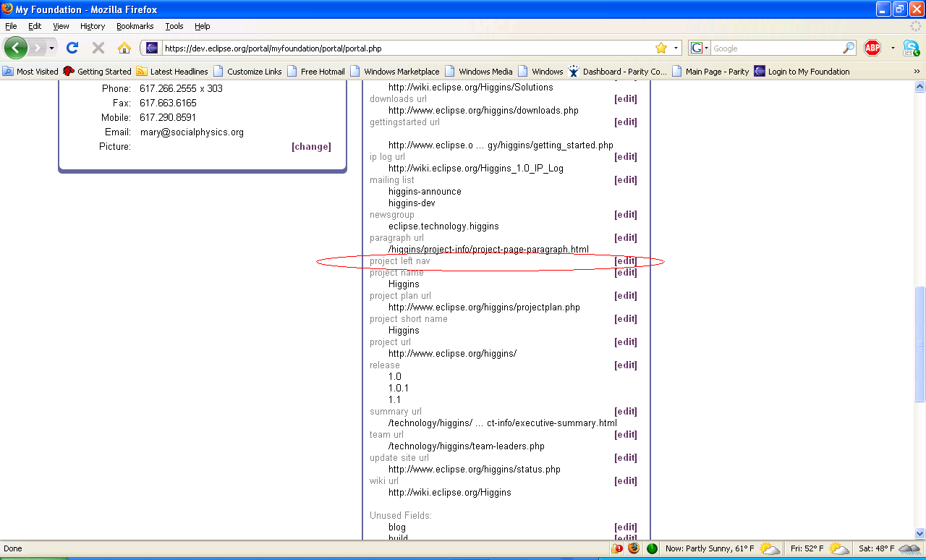Select the higgins-announce mailing list text
This screenshot has width=926, height=560.
425,192
